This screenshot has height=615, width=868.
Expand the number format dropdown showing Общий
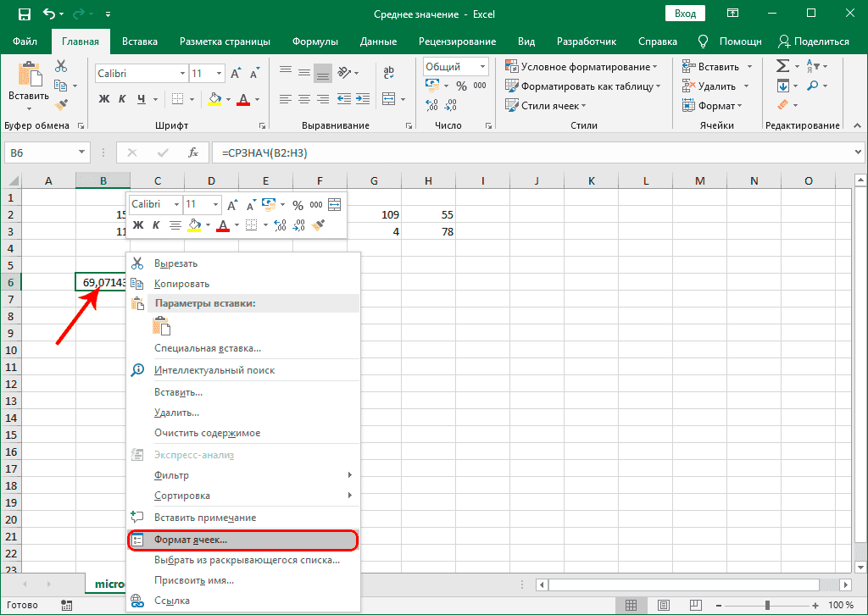482,67
